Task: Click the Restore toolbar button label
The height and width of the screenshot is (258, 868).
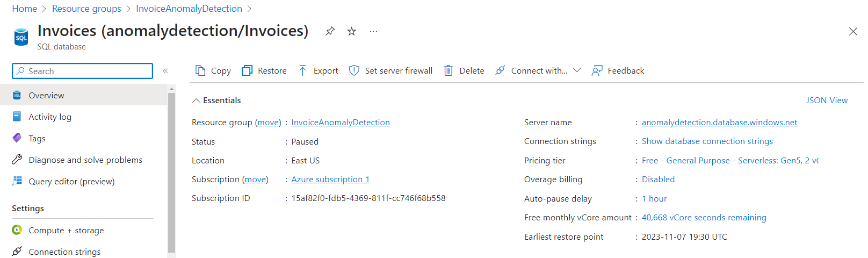Action: 272,71
